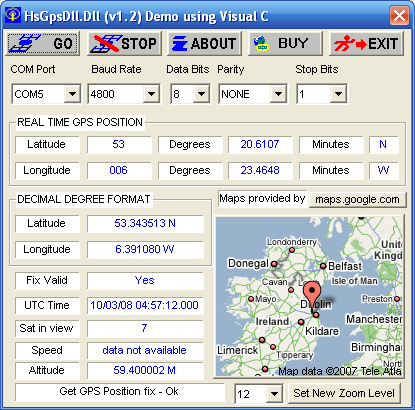Click the Fix Valid label
The height and width of the screenshot is (410, 415).
pyautogui.click(x=47, y=280)
